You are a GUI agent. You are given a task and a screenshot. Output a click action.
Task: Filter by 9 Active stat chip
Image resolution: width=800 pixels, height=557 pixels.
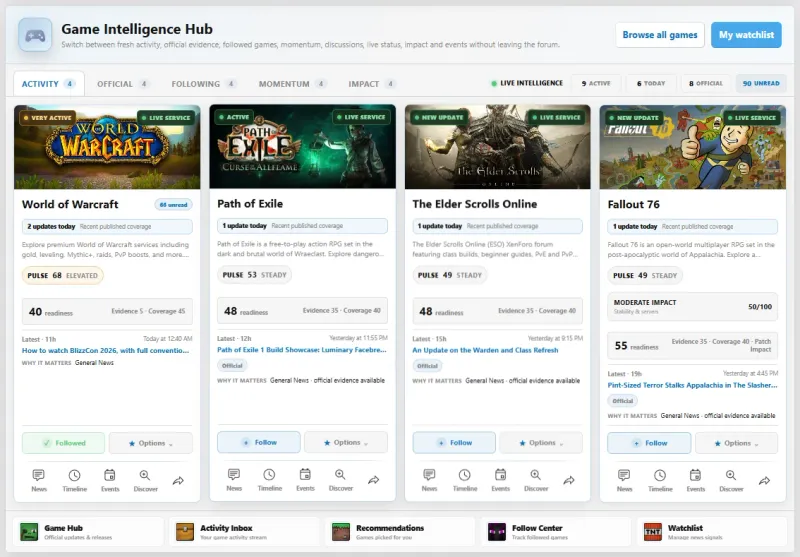596,83
